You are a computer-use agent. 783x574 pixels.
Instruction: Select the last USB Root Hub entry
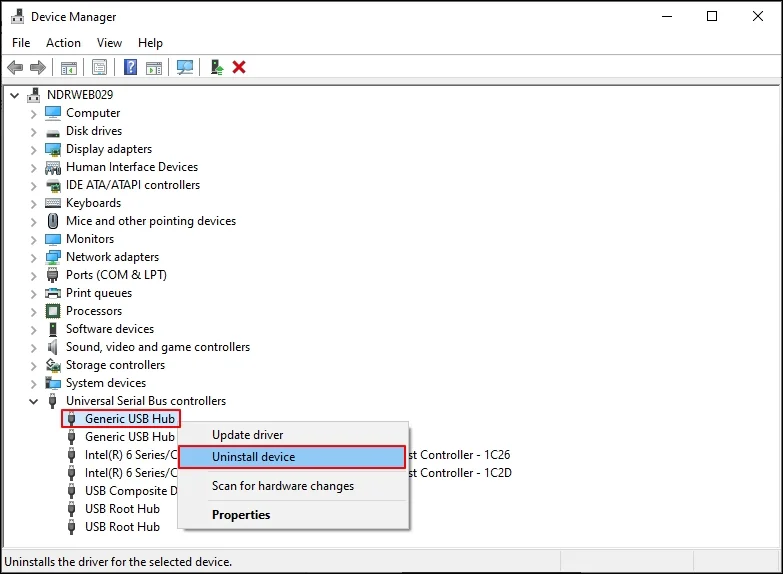122,527
